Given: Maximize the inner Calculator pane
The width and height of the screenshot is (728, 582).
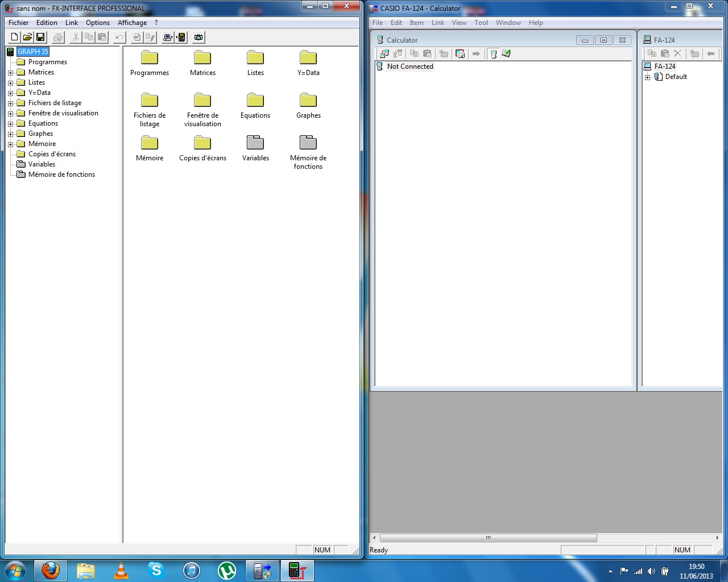Looking at the screenshot, I should [x=603, y=40].
